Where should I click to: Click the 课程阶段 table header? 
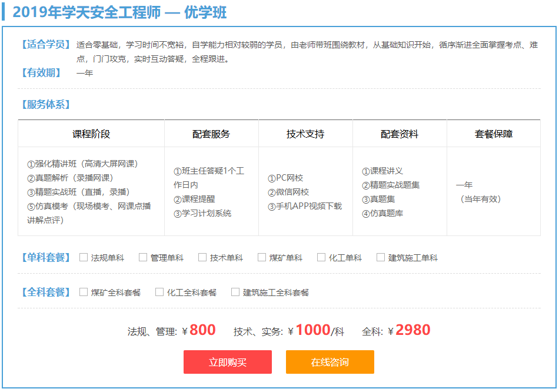pyautogui.click(x=91, y=134)
